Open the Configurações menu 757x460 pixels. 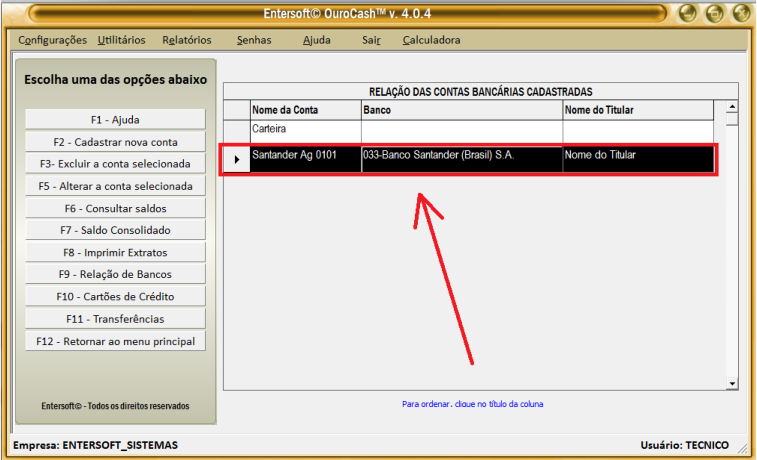[x=52, y=40]
